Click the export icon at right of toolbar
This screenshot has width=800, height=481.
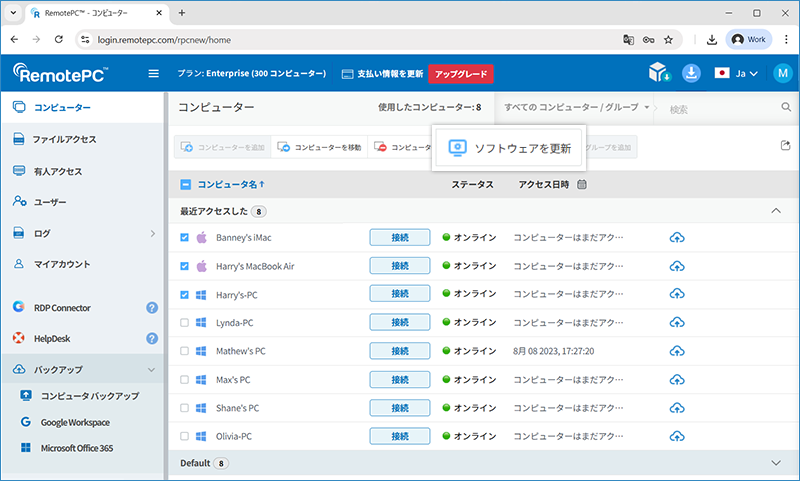tap(785, 145)
